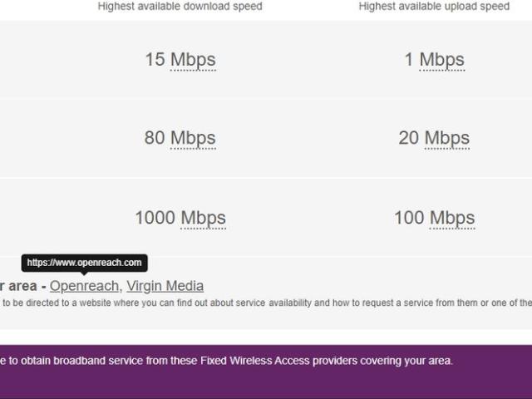This screenshot has width=532, height=399.
Task: Click the openreach.com URL tooltip
Action: click(84, 263)
